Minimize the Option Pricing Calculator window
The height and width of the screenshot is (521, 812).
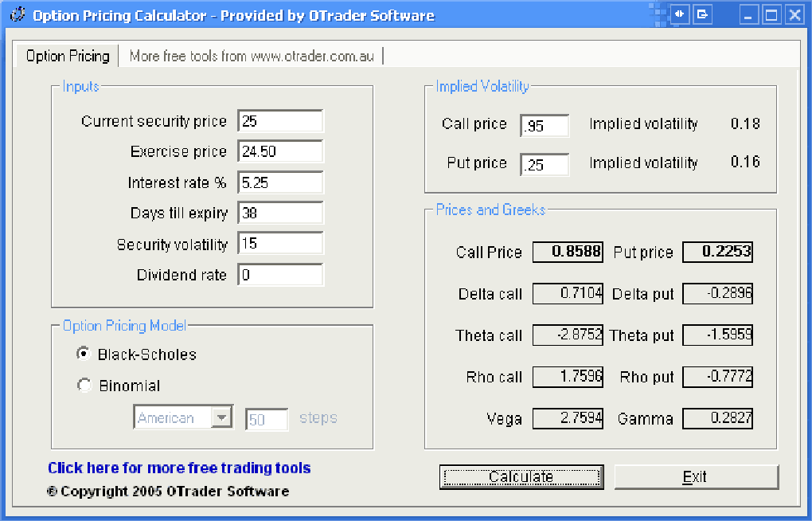click(748, 15)
